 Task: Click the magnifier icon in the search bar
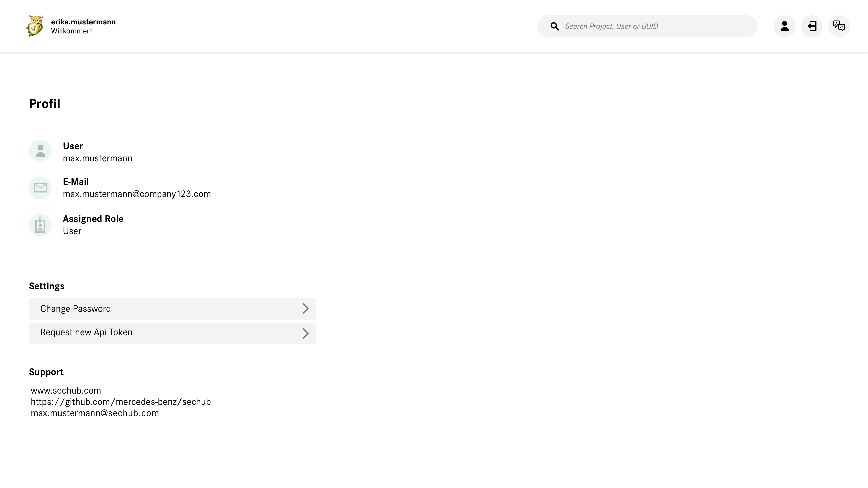click(555, 26)
